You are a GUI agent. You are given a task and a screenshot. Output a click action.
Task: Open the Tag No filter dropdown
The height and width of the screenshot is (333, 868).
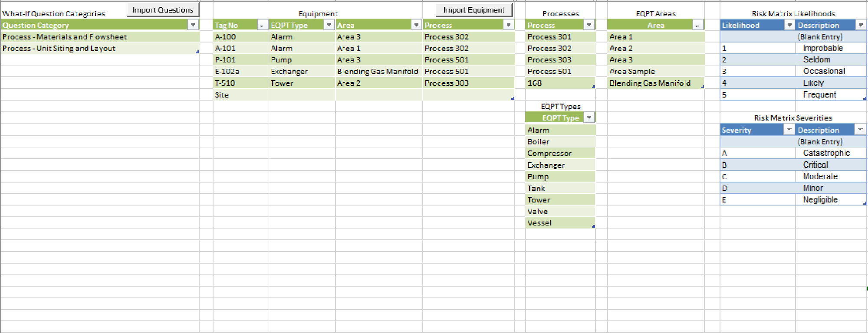(x=262, y=25)
